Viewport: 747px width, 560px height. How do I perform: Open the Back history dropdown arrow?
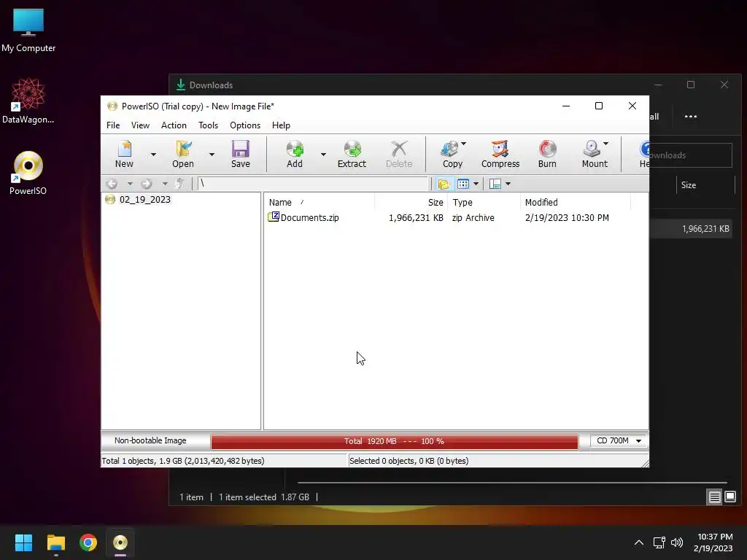coord(130,184)
